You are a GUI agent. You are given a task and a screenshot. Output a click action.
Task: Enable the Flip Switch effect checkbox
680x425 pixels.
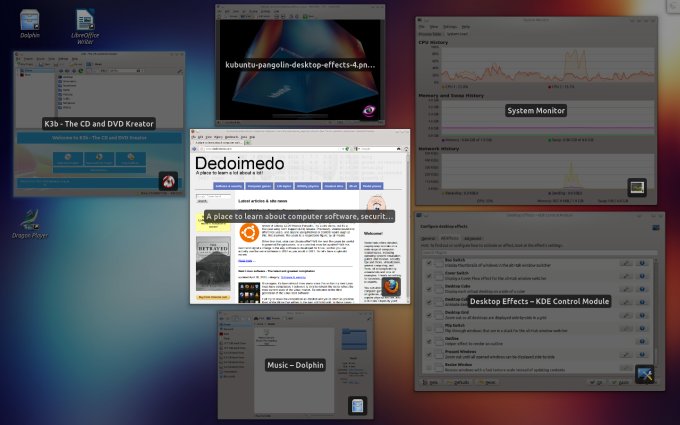(428, 328)
